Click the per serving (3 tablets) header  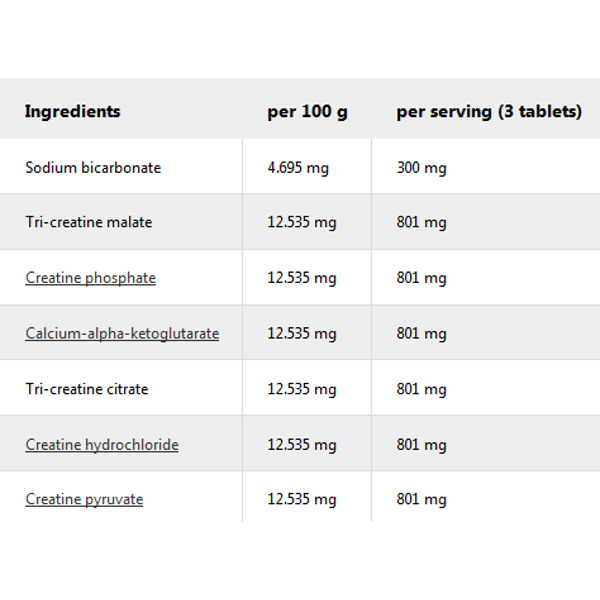[488, 112]
